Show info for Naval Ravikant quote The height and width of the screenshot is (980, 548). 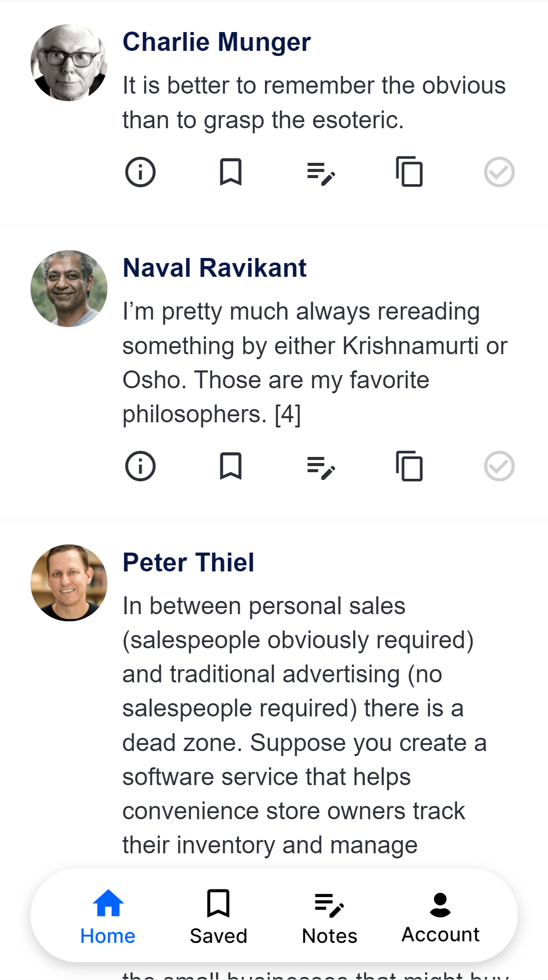click(140, 466)
